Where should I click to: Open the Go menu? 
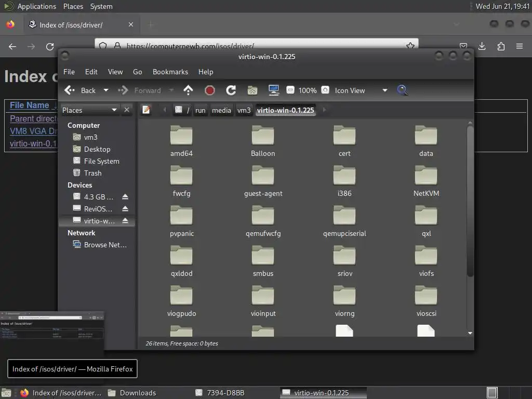click(x=137, y=72)
